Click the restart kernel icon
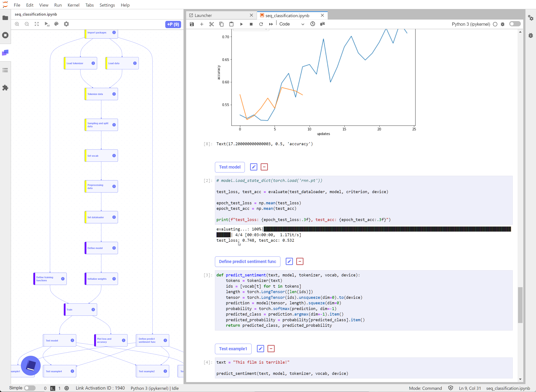 point(261,24)
